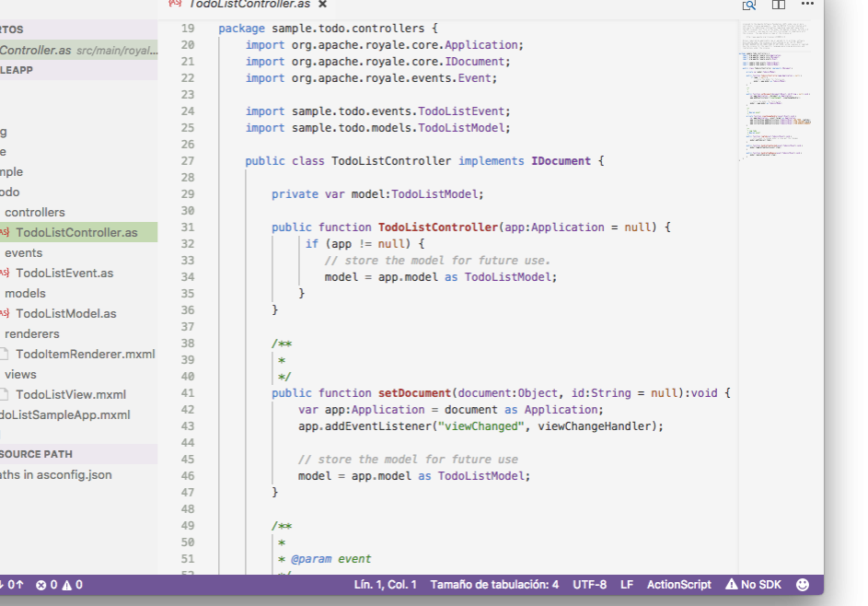Click the No SDK warning in status bar
Image resolution: width=868 pixels, height=606 pixels.
pyautogui.click(x=753, y=585)
